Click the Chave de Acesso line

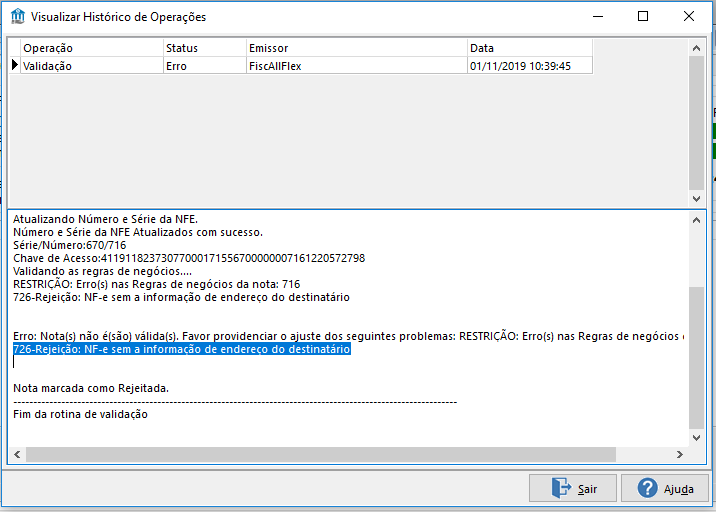[x=189, y=259]
